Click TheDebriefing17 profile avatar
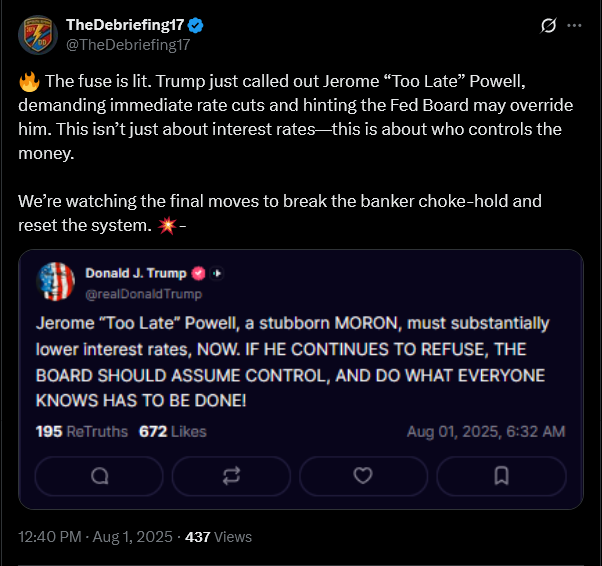 37,34
